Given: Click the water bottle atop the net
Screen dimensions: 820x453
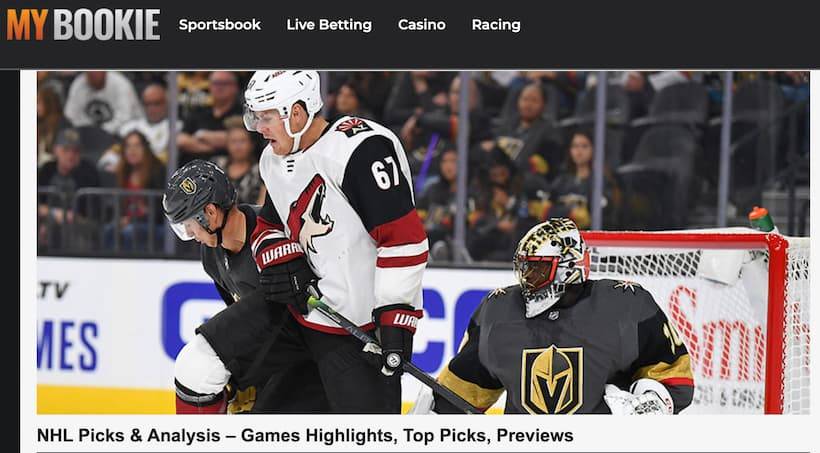Looking at the screenshot, I should pos(761,219).
